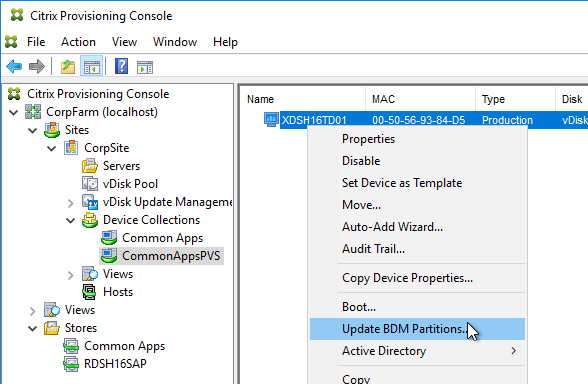Launch Auto-Add Wizard... from the menu
This screenshot has width=588, height=384.
click(x=417, y=227)
